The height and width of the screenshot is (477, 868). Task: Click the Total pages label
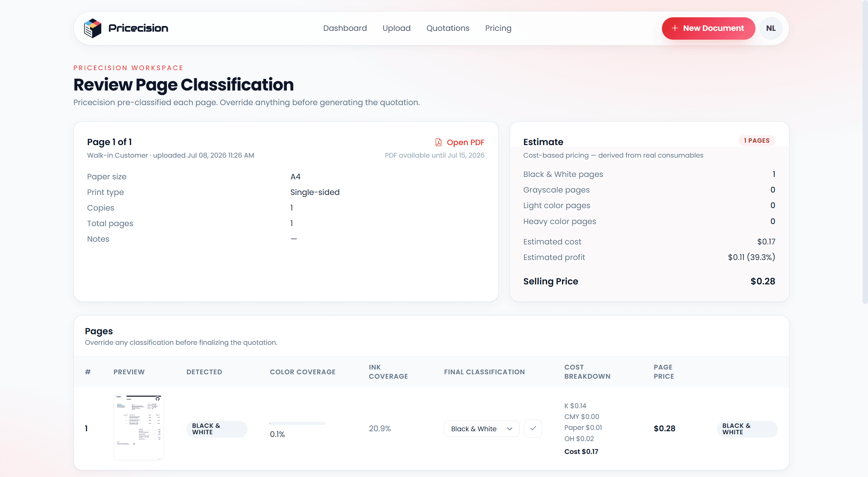(110, 223)
